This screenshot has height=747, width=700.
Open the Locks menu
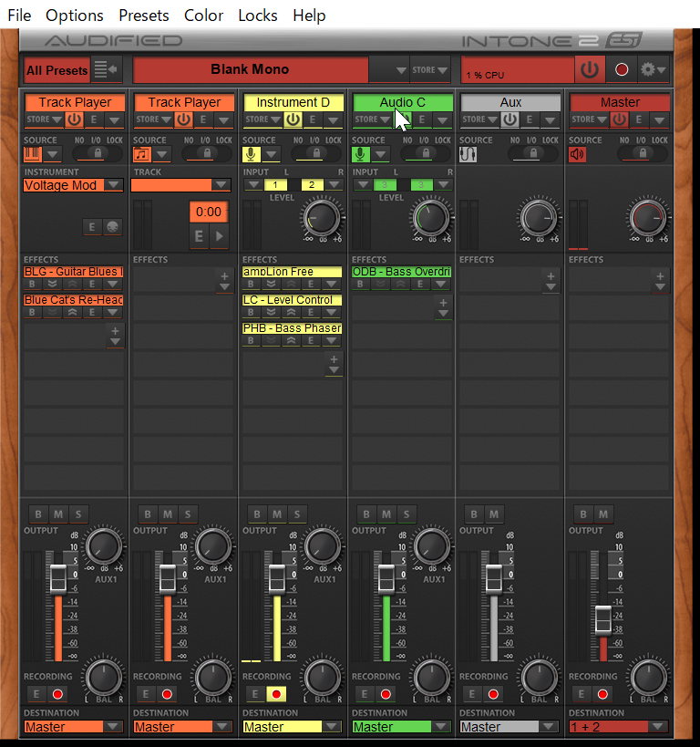point(258,16)
